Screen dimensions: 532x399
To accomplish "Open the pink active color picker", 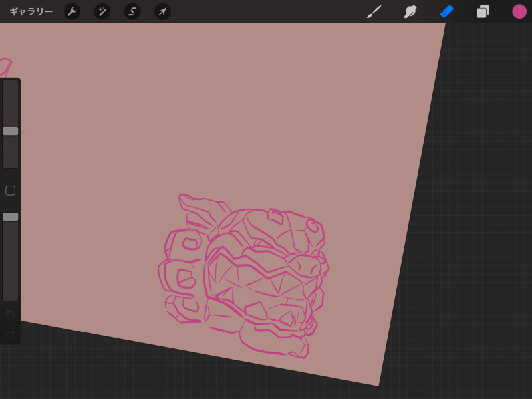I will 519,11.
